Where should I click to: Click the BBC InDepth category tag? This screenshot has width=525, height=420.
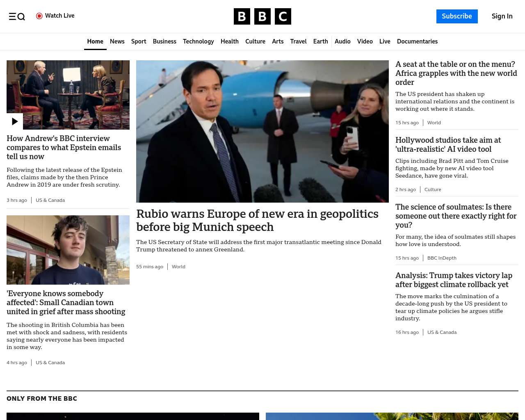click(442, 258)
